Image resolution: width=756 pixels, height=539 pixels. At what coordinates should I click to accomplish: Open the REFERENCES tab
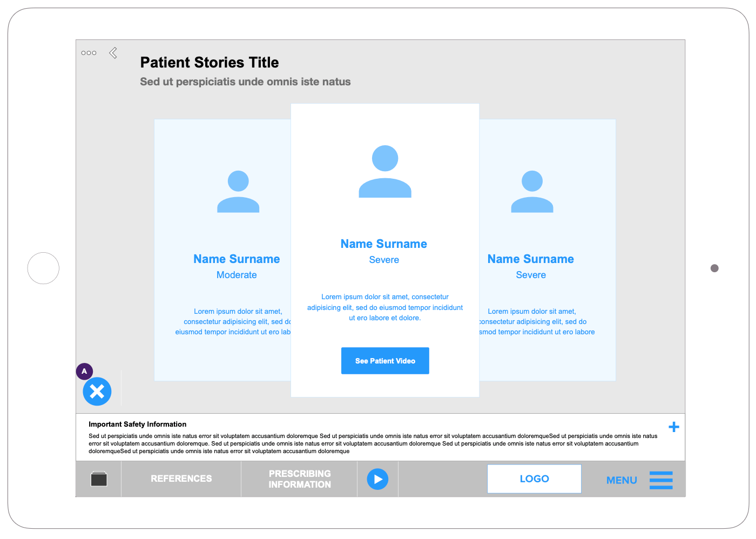click(181, 479)
